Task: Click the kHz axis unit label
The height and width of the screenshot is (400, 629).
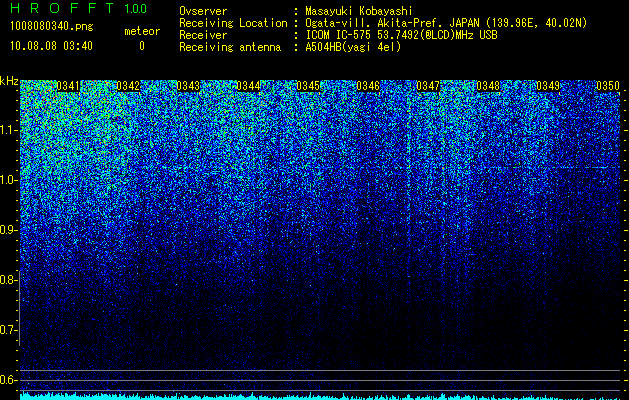Action: click(x=9, y=81)
